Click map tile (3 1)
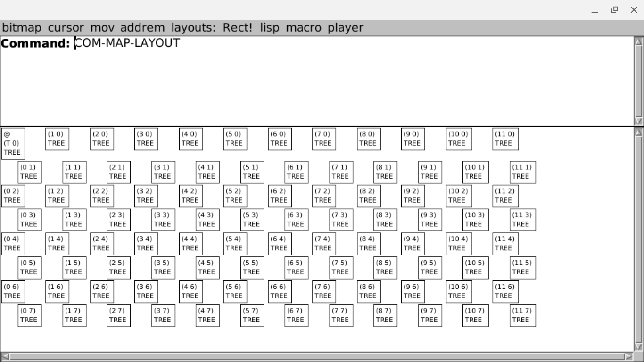 [x=163, y=172]
